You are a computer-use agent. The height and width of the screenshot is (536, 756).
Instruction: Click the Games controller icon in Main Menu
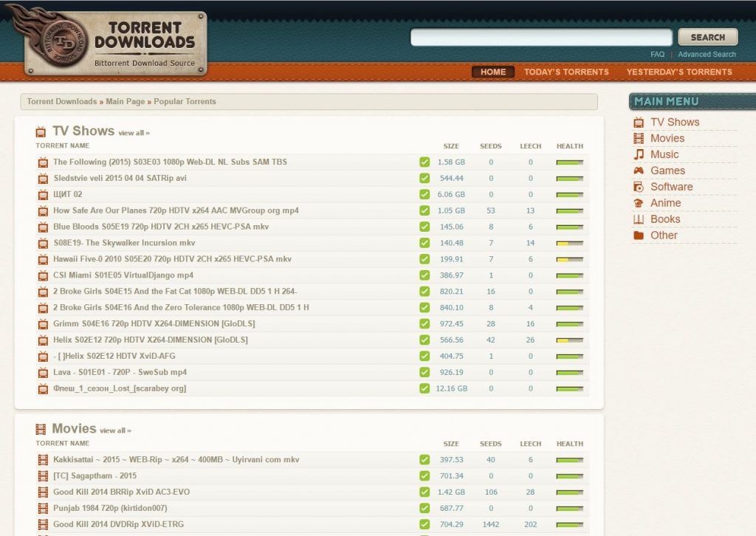639,171
